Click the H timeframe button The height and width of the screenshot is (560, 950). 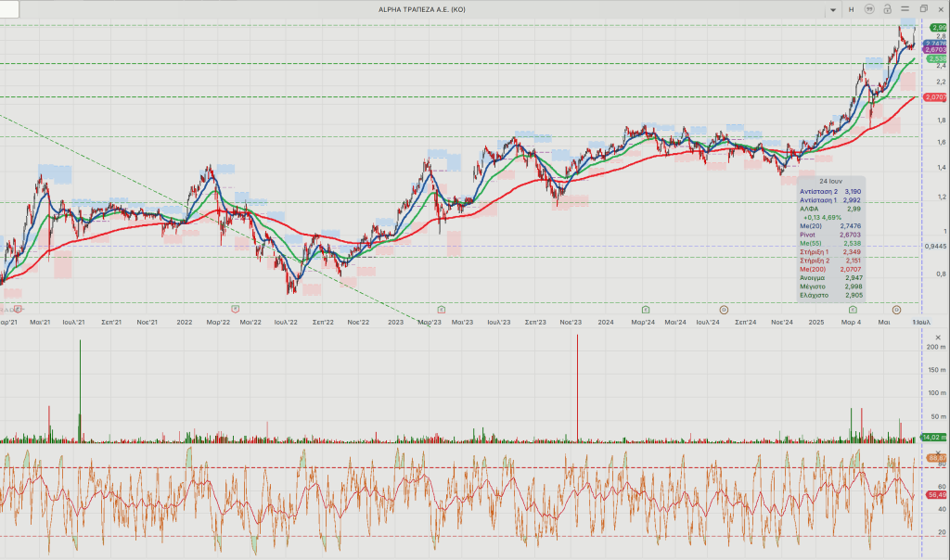pyautogui.click(x=850, y=8)
